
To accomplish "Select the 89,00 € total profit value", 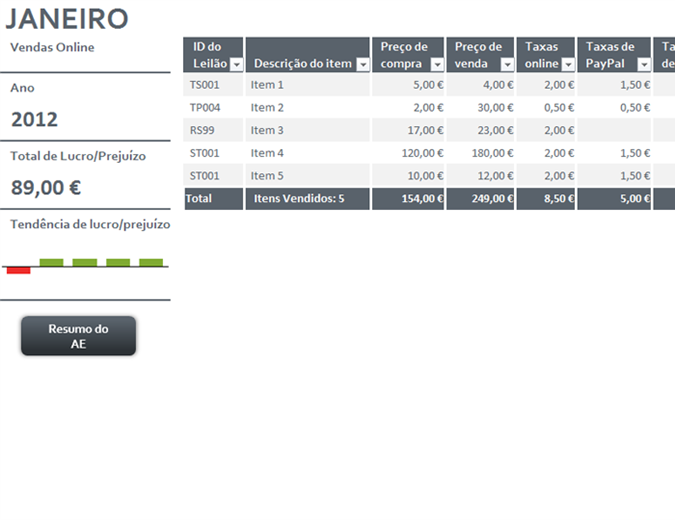I will [46, 188].
